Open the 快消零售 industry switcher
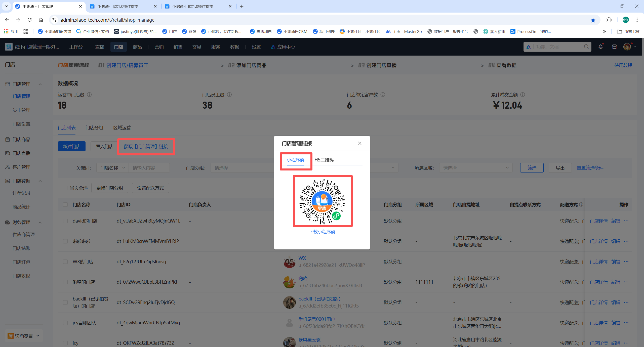The image size is (644, 347). click(24, 336)
